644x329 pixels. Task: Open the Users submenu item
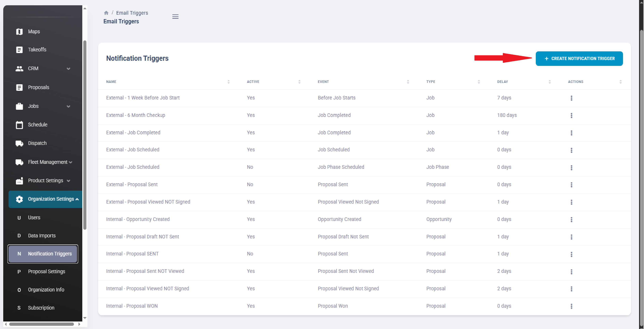[x=43, y=218]
